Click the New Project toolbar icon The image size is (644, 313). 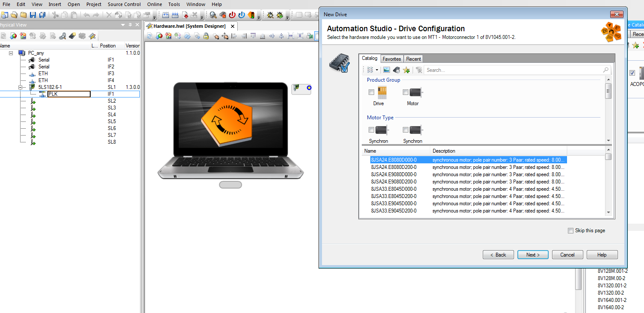5,15
